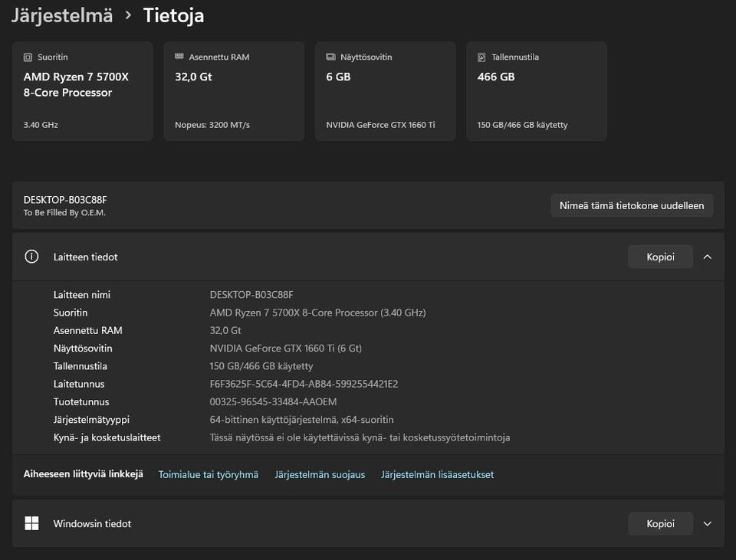Click the Tietoja page title
The height and width of the screenshot is (560, 736).
coord(174,15)
